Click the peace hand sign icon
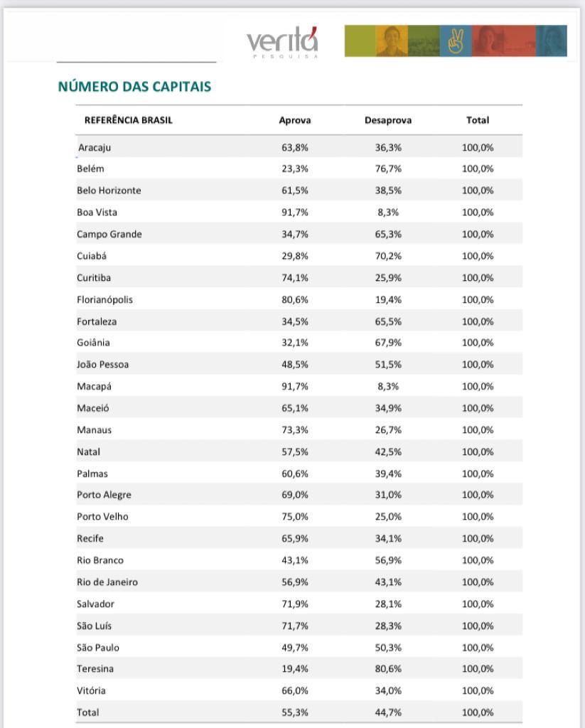Viewport: 585px width, 728px height. (x=456, y=41)
